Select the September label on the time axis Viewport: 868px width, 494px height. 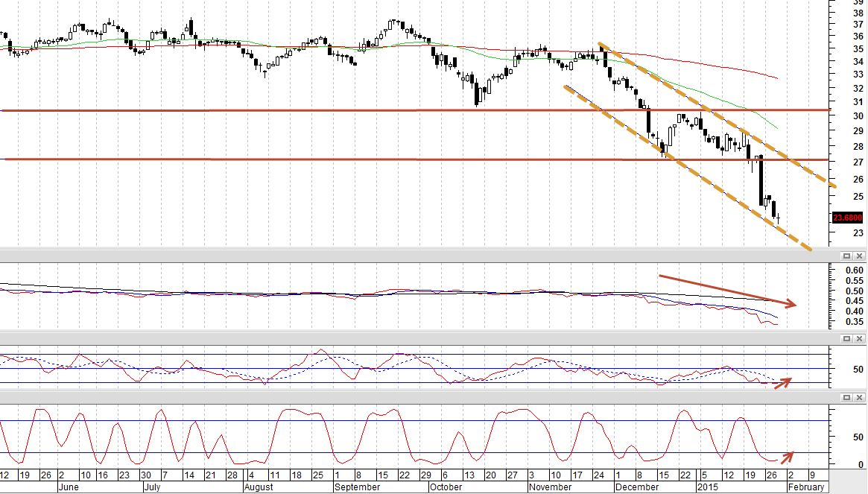click(x=357, y=487)
